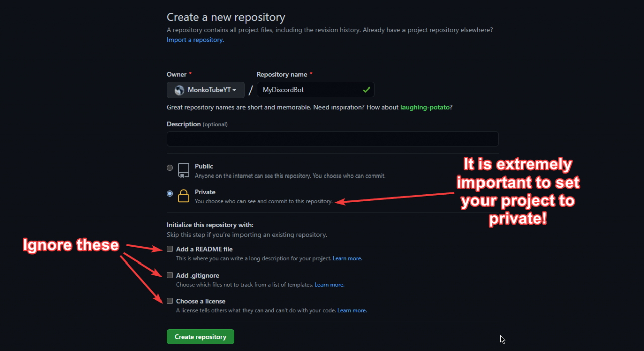
Task: Click the Create repository button
Action: click(x=200, y=337)
